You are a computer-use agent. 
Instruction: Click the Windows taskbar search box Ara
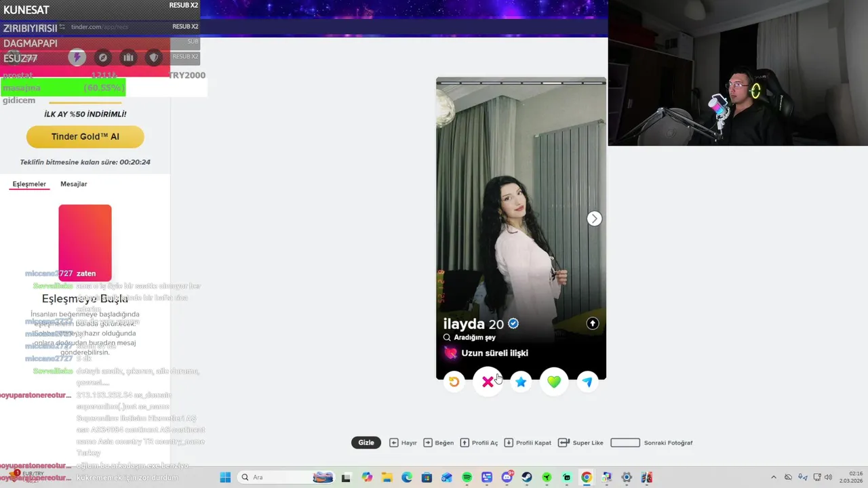(286, 477)
